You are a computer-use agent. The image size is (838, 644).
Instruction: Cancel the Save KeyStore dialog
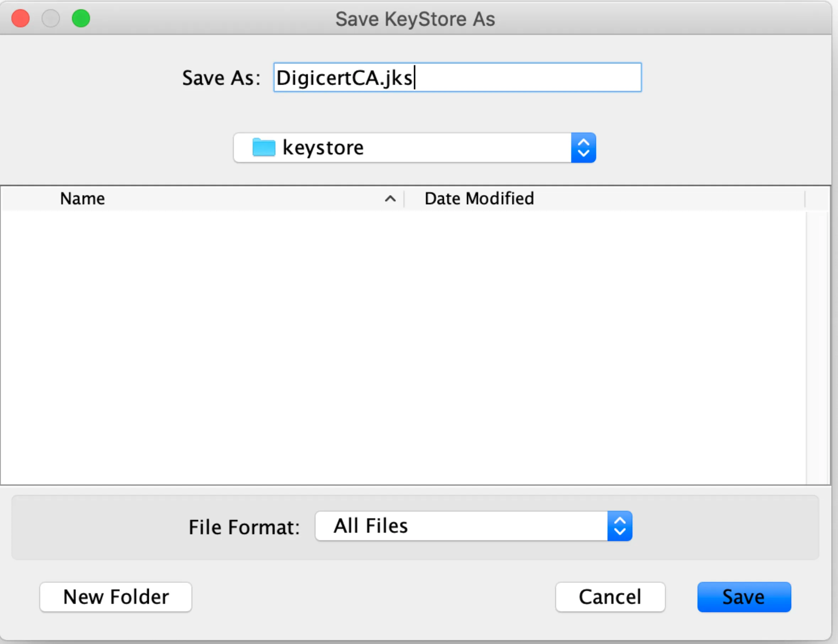coord(610,597)
